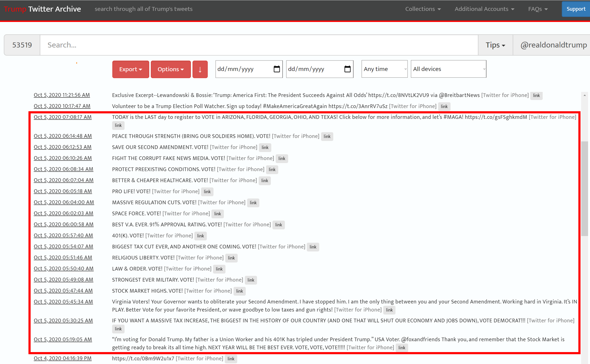Viewport: 590px width, 364px height.
Task: Open tweet dated Oct 5, 2020 05:30:25 AM
Action: coord(63,321)
